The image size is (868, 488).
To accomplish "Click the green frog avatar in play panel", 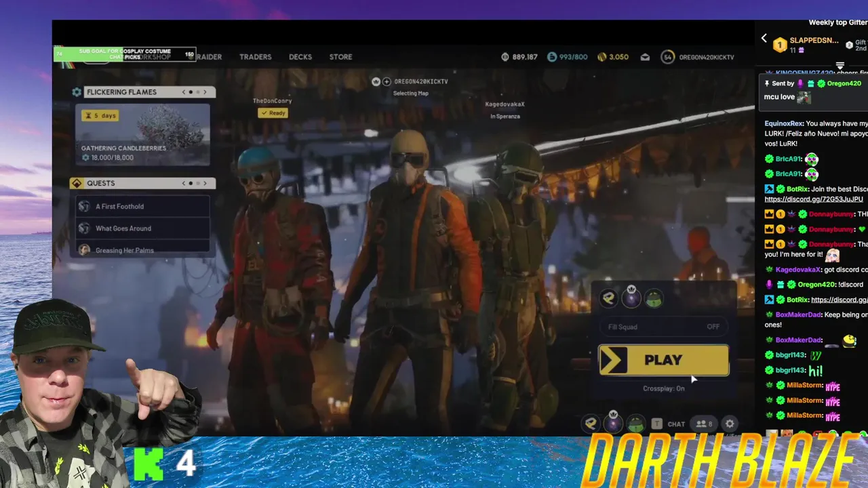I will pos(654,298).
